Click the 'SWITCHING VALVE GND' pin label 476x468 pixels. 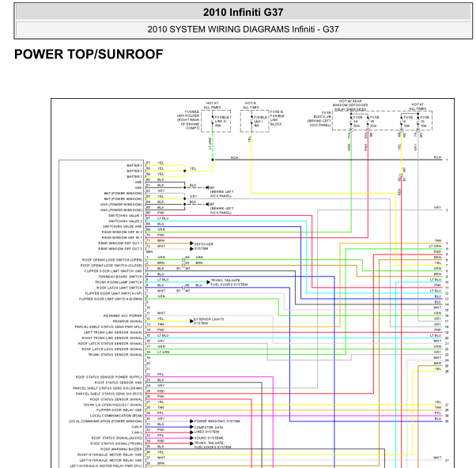pos(123,226)
